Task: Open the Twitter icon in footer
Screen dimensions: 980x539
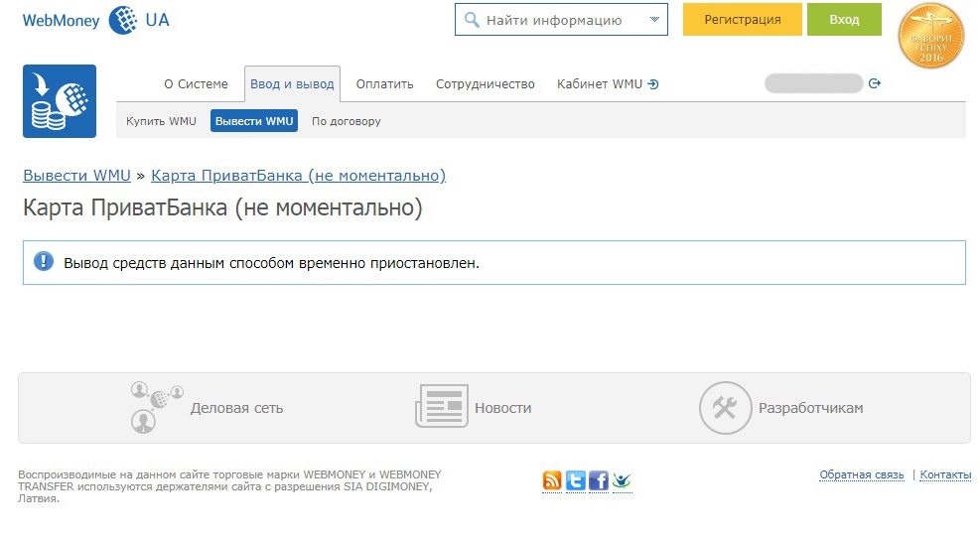Action: pyautogui.click(x=576, y=481)
